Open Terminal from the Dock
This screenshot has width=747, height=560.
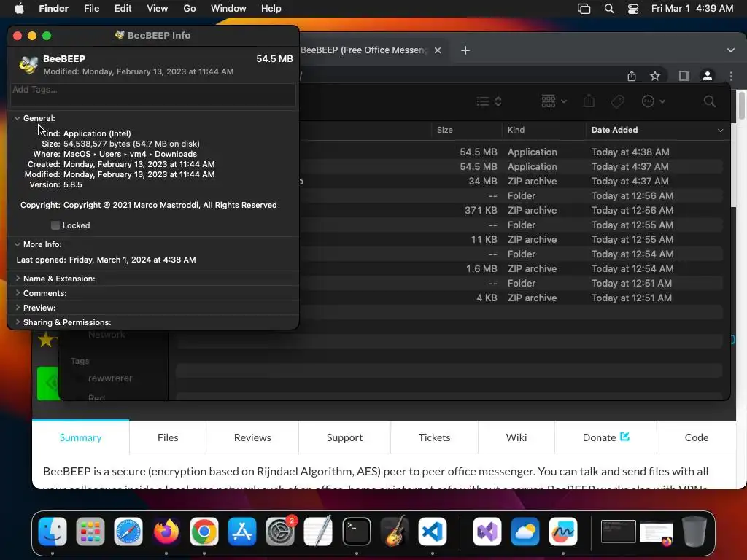[x=356, y=532]
